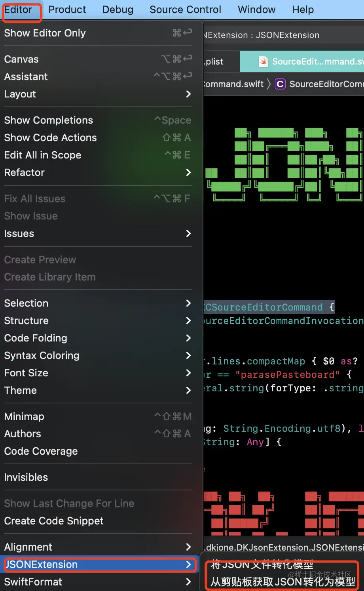364x591 pixels.
Task: Expand the SwiftFormat submenu
Action: 98,582
